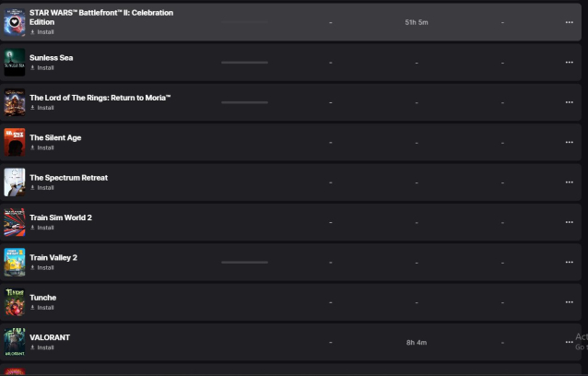Open Train Sim World 2 title link
The width and height of the screenshot is (588, 376).
point(61,217)
